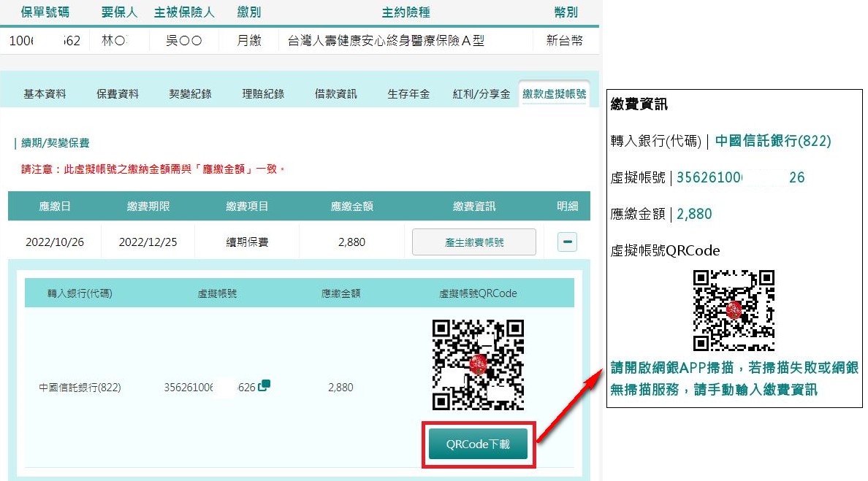Viewport: 868px width, 481px height.
Task: Click the 應繳日 column header
Action: (x=55, y=207)
